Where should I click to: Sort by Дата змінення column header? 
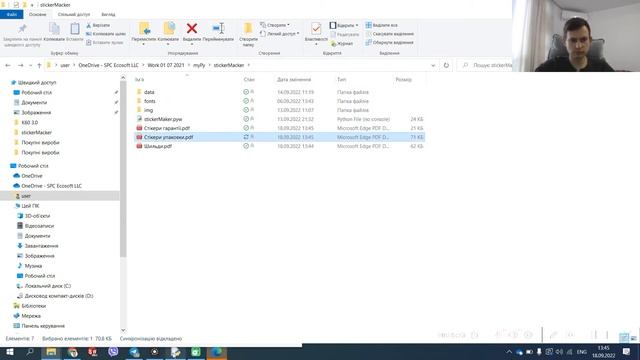294,80
